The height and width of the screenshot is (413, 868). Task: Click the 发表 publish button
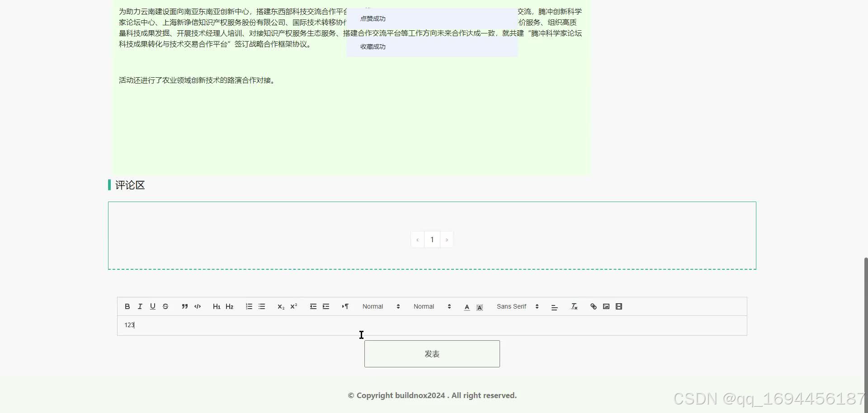pos(432,354)
